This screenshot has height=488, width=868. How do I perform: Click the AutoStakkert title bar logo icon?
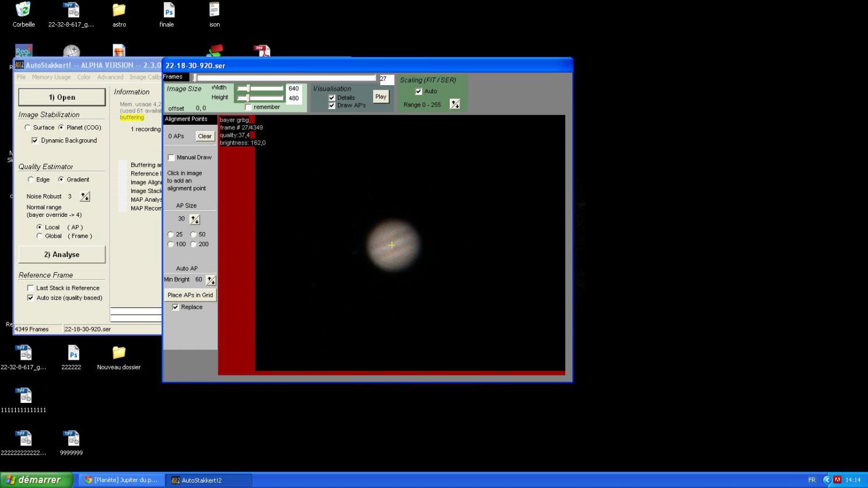(19, 65)
